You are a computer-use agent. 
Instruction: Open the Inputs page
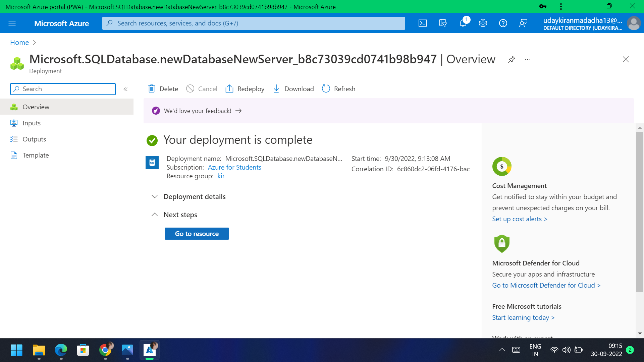(31, 123)
